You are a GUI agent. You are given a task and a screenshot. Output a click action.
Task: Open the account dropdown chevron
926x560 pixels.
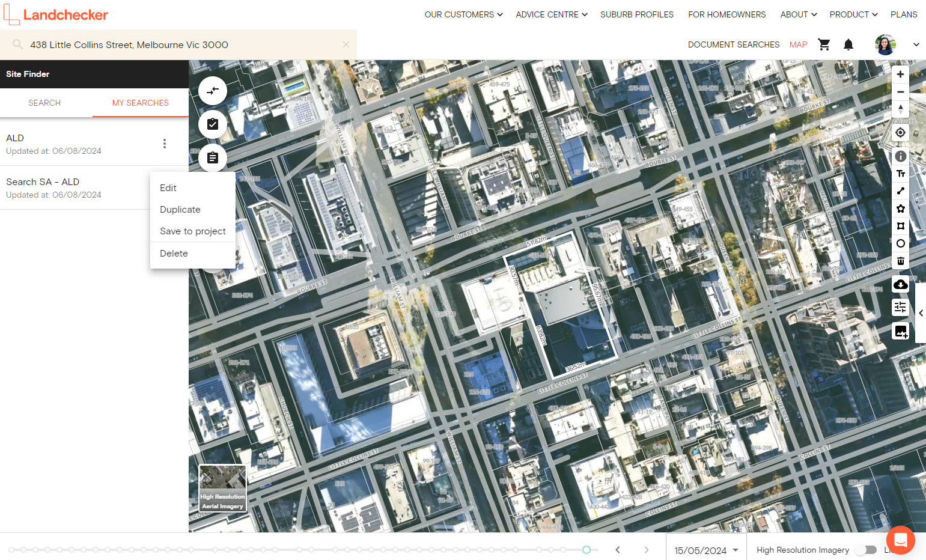point(916,44)
